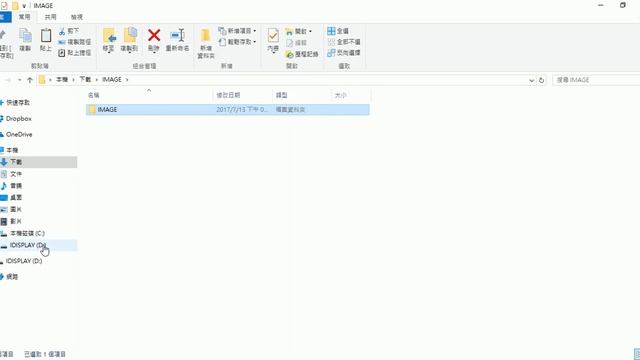The width and height of the screenshot is (640, 360).
Task: Click Paste shortcut in the ribbon
Action: click(x=75, y=53)
